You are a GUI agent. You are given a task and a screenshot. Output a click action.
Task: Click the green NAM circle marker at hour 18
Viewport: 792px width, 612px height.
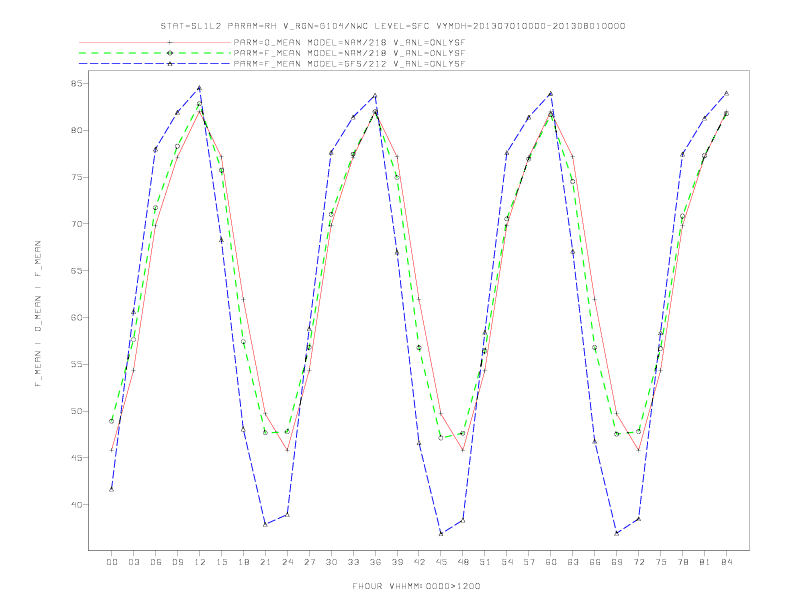(x=243, y=342)
